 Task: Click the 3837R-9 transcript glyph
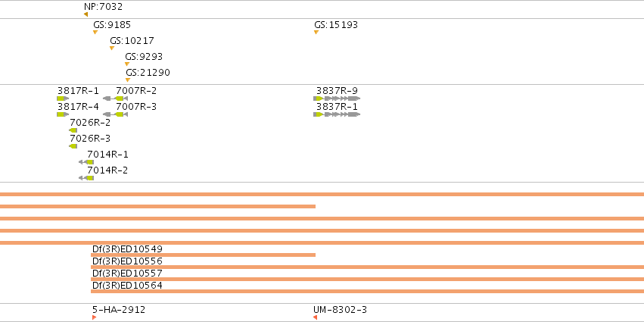(337, 98)
